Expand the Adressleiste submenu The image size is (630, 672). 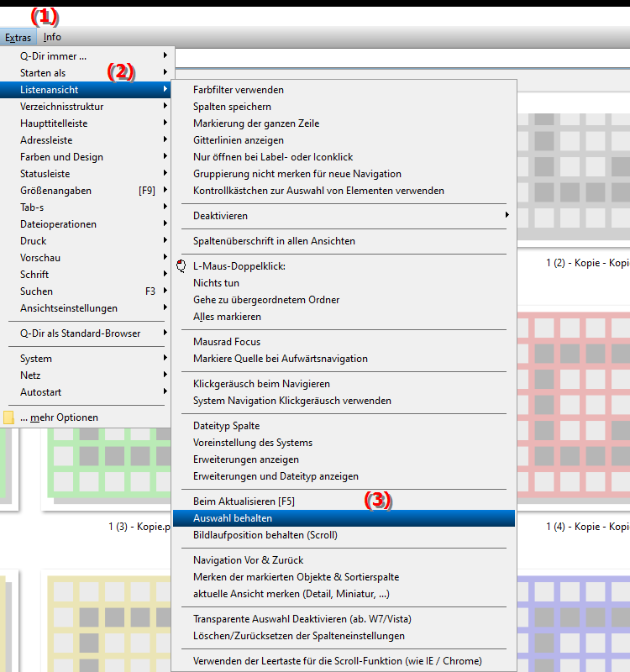pos(86,140)
